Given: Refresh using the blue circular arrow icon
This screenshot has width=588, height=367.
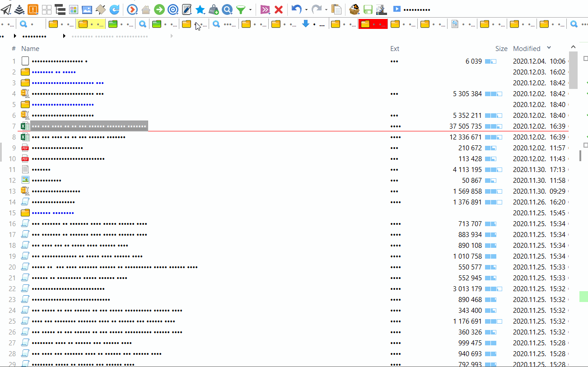Looking at the screenshot, I should pos(114,9).
